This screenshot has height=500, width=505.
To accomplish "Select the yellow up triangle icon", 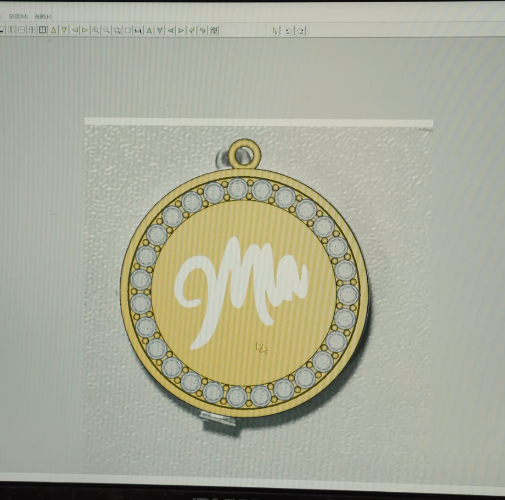I will tap(53, 30).
